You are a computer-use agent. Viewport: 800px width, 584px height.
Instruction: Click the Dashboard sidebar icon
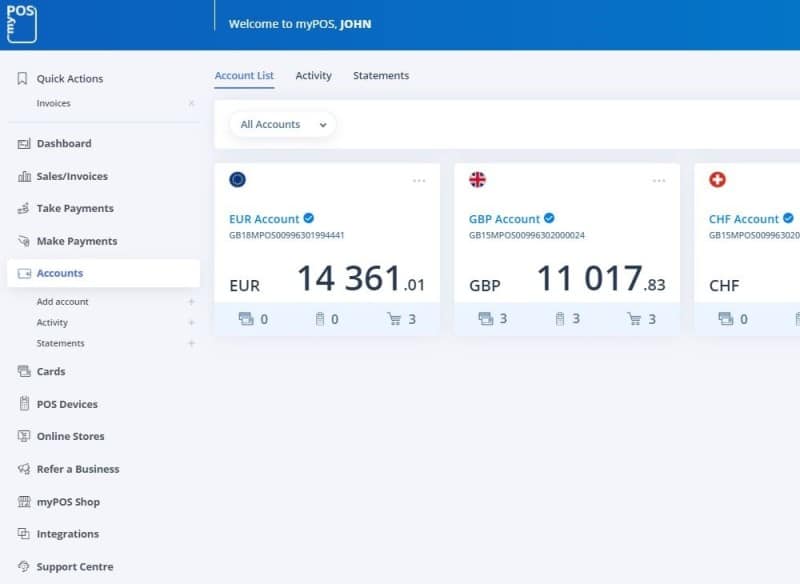[24, 144]
